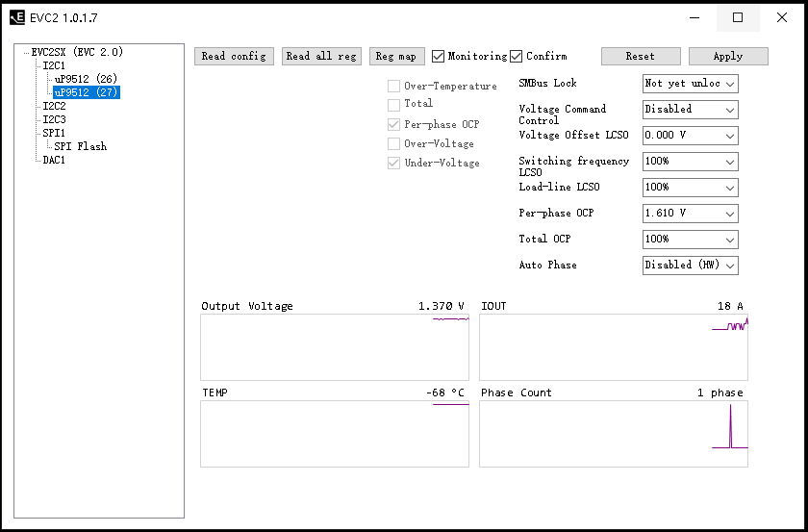Open the Auto Phase dropdown
Viewport: 808px width, 532px height.
coord(690,265)
